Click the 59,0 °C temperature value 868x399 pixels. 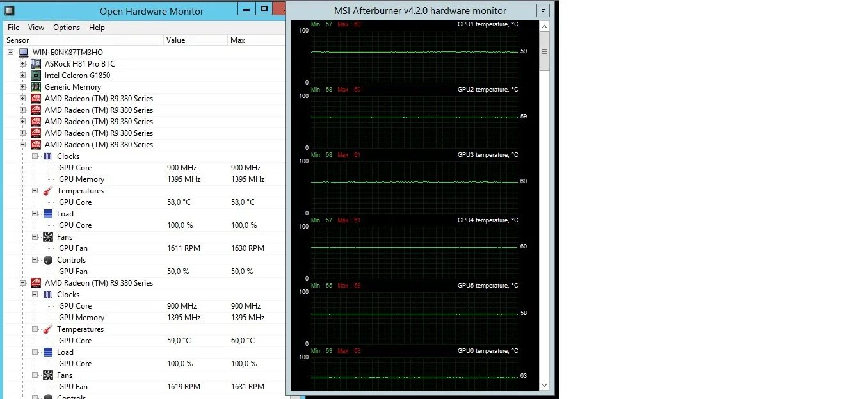click(179, 341)
